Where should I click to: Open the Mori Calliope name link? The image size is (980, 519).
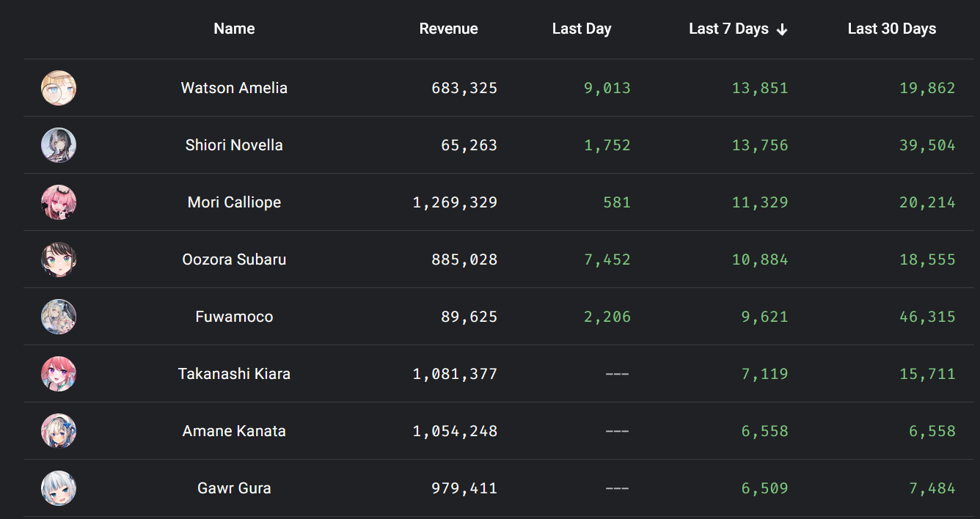[234, 202]
